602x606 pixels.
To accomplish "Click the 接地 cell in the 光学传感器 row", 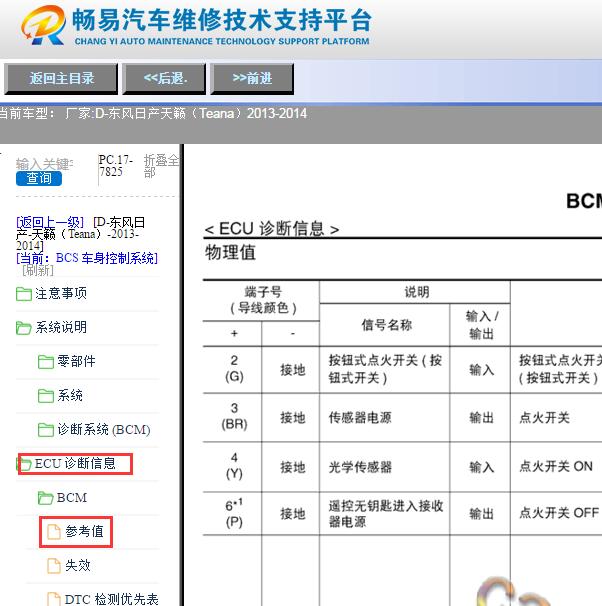I will [x=292, y=467].
